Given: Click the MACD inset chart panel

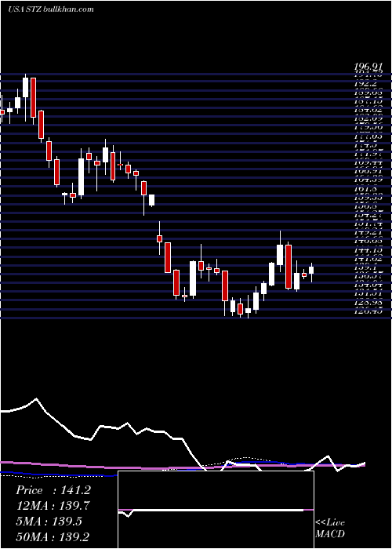Looking at the screenshot, I should 216,510.
